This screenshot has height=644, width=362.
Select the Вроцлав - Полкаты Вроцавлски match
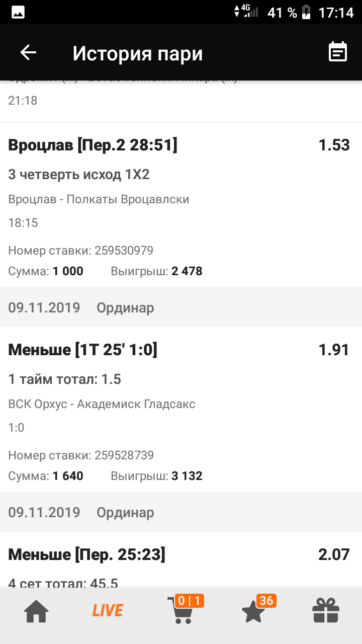99,199
